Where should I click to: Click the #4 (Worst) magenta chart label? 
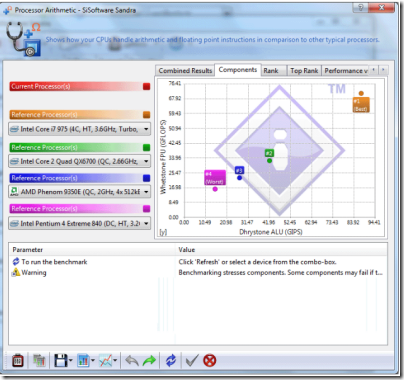click(x=215, y=178)
